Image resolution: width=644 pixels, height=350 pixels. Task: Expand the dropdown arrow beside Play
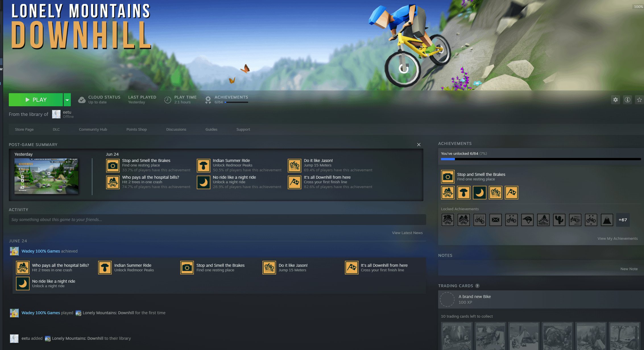point(67,100)
